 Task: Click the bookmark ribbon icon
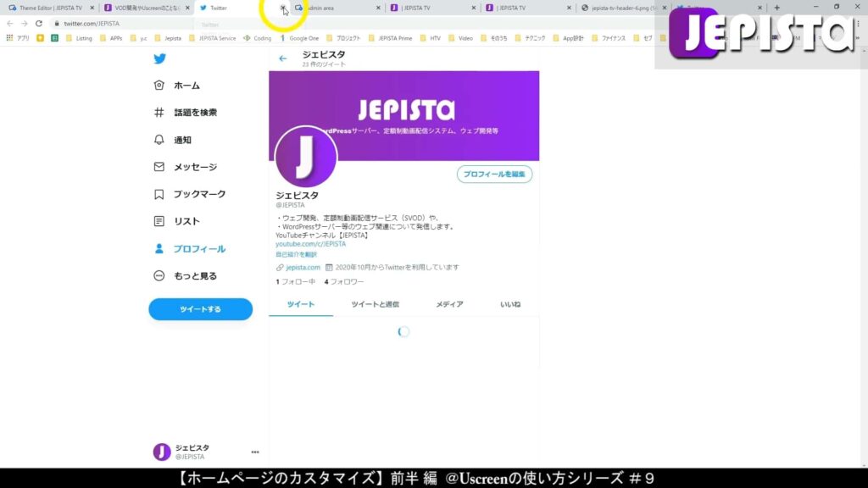point(159,194)
